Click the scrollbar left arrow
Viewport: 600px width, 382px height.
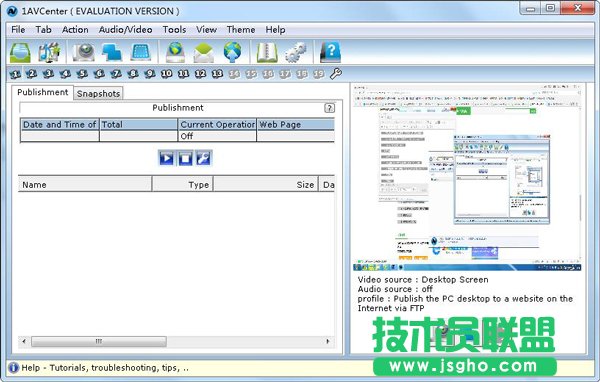coord(24,341)
